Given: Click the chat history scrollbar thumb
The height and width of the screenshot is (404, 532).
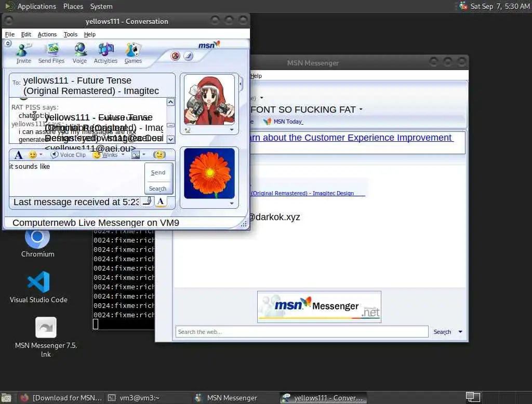Looking at the screenshot, I should tap(170, 125).
